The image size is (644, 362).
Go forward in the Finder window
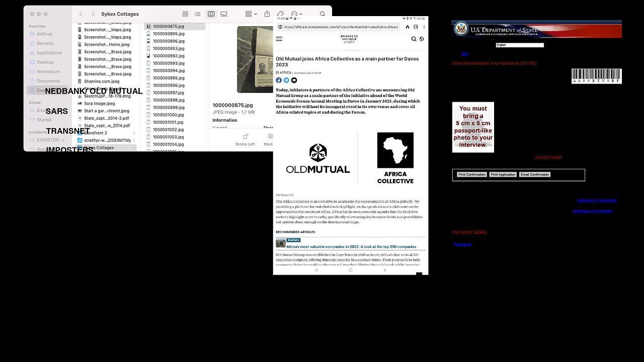coord(93,14)
